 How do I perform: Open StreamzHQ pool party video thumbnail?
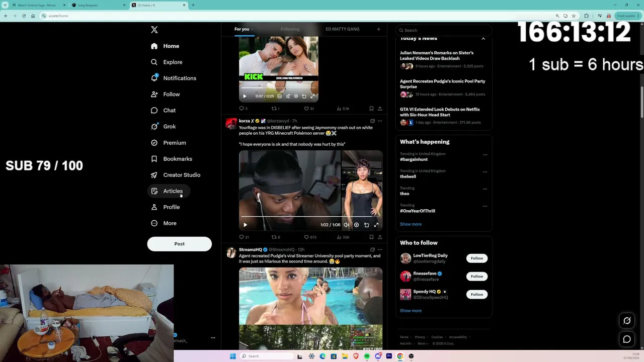(x=310, y=308)
